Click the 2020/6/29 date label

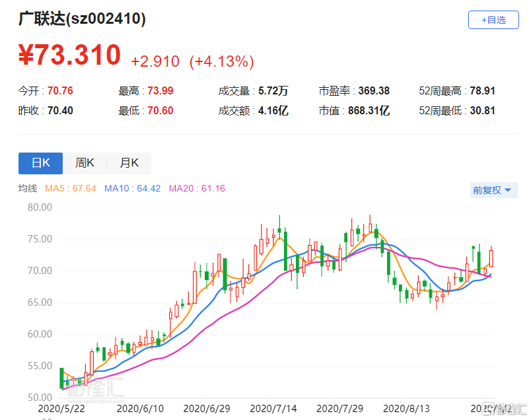point(207,409)
